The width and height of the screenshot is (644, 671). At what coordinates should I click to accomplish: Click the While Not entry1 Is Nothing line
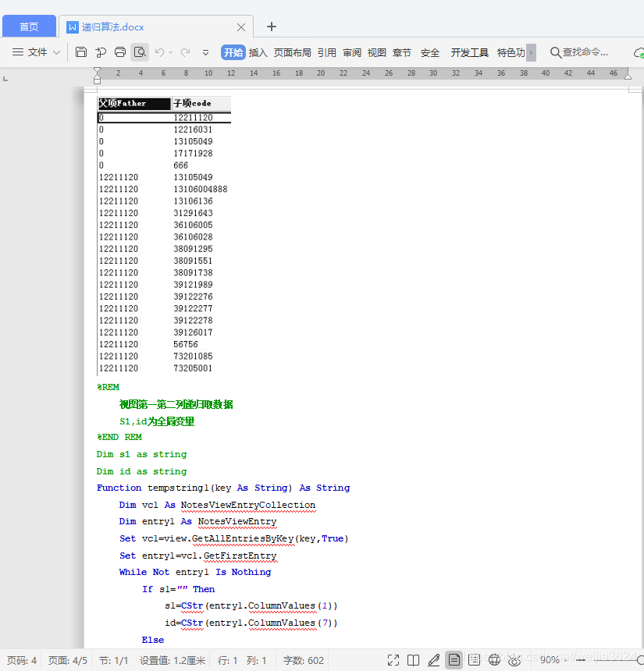pos(195,572)
